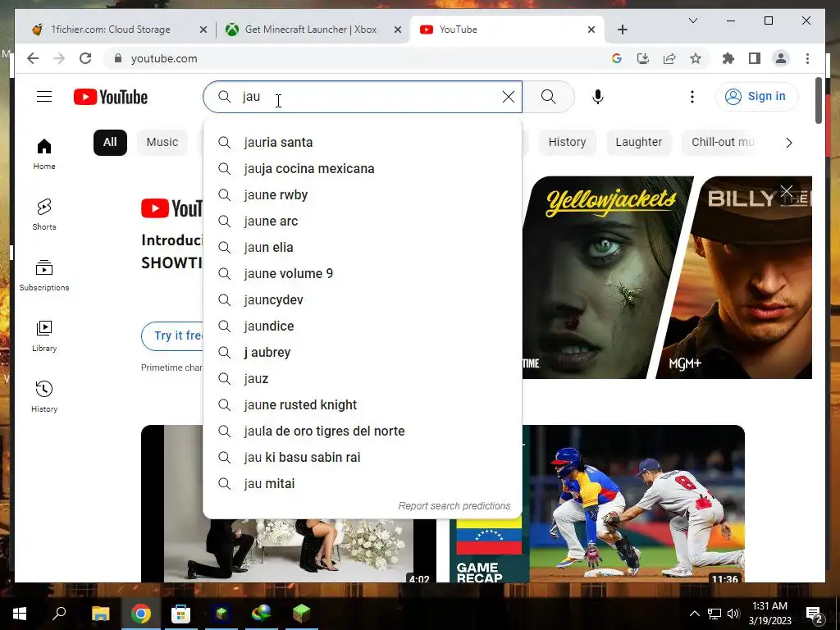Image resolution: width=840 pixels, height=630 pixels.
Task: Choose suggestion 'j aubrey'
Action: (362, 353)
